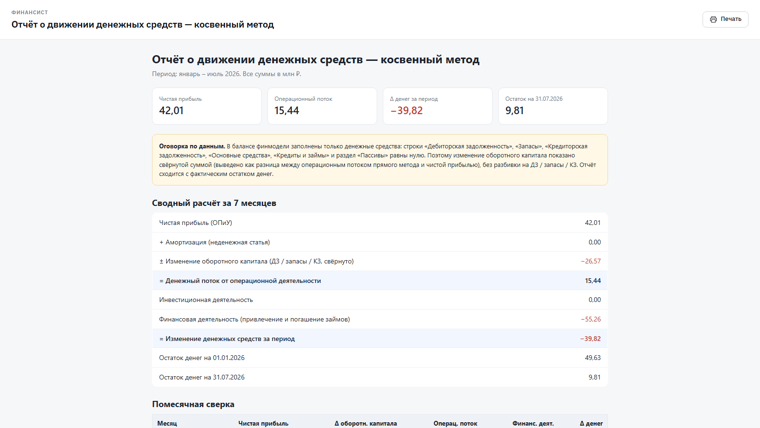This screenshot has height=428, width=760.
Task: Click the value −55,26
Action: click(x=590, y=319)
